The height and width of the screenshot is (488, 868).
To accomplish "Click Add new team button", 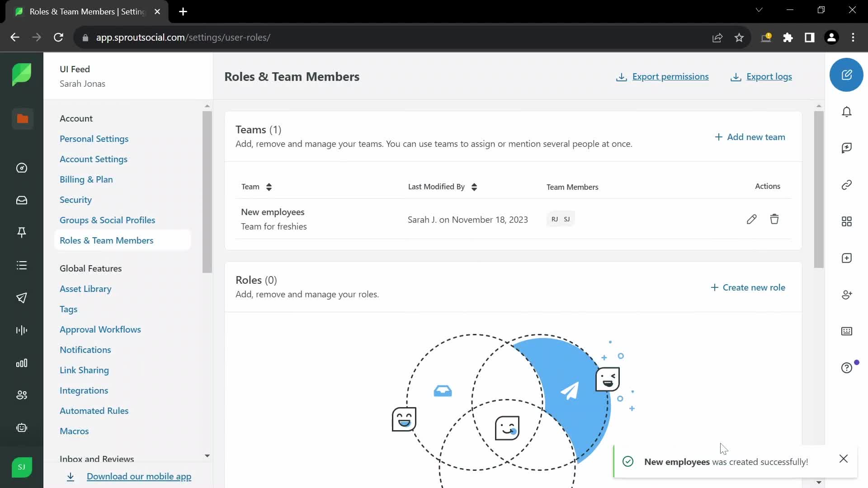I will pos(750,136).
